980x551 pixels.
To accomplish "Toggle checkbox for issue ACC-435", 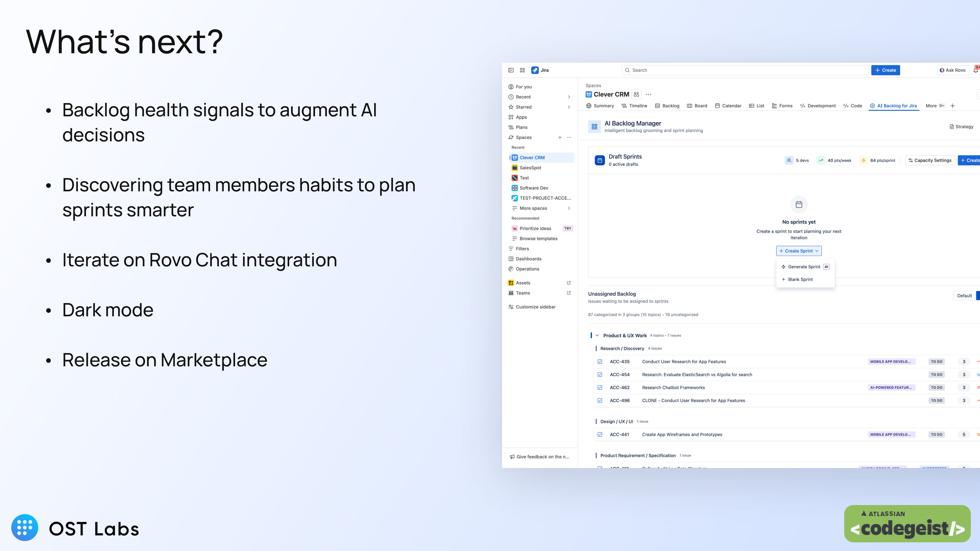I will pyautogui.click(x=600, y=362).
